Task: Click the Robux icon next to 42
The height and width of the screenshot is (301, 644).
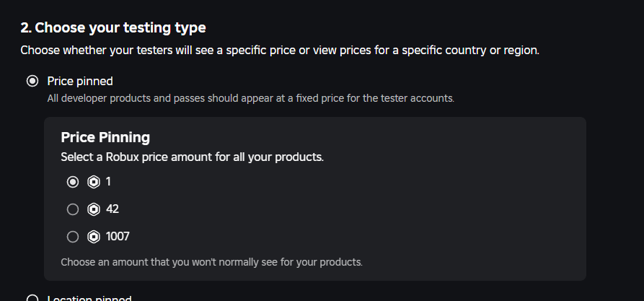Action: click(93, 209)
